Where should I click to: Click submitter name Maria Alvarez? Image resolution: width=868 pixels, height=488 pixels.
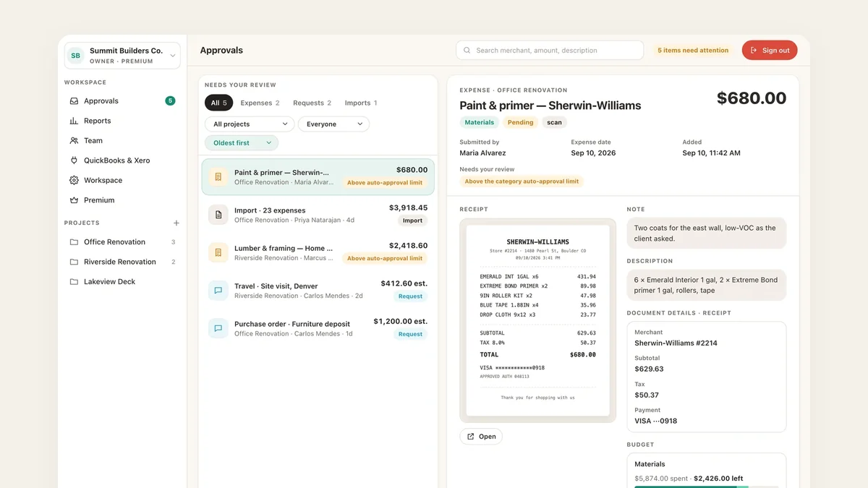pyautogui.click(x=483, y=153)
